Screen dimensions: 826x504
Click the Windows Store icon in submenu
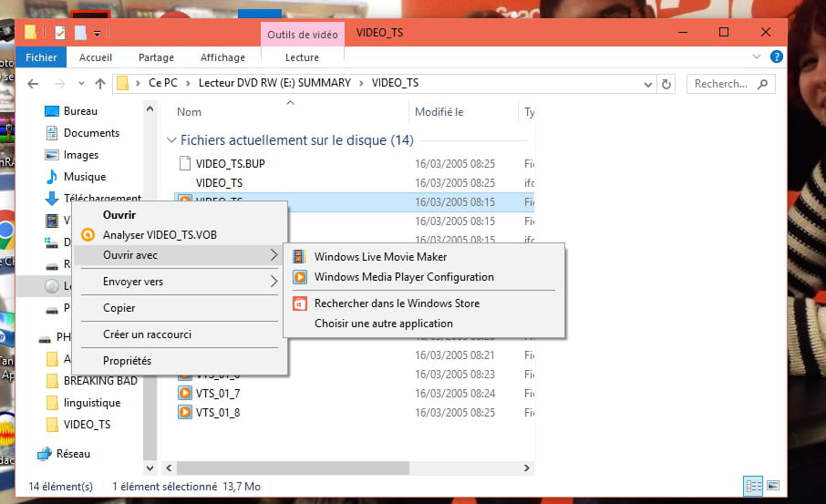300,303
